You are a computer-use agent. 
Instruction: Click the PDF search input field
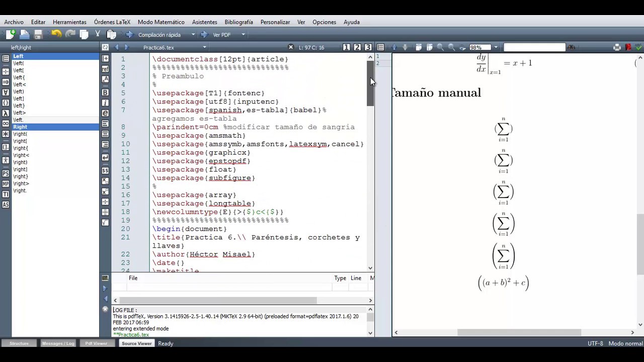point(534,47)
